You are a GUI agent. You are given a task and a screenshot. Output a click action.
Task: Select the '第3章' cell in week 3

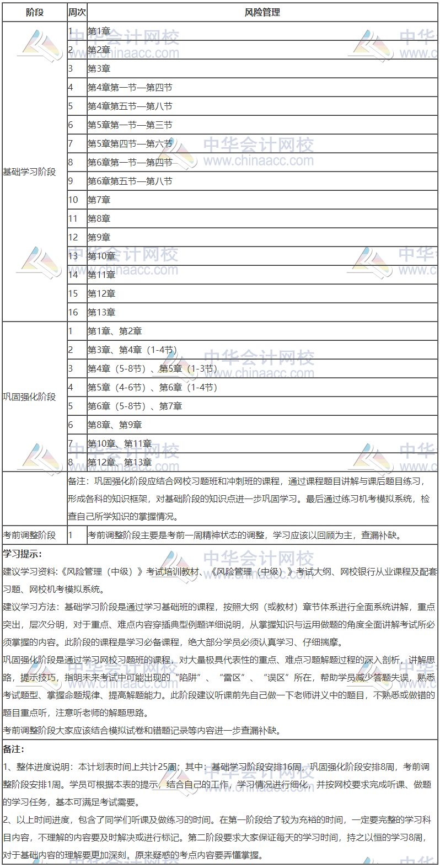pos(262,69)
